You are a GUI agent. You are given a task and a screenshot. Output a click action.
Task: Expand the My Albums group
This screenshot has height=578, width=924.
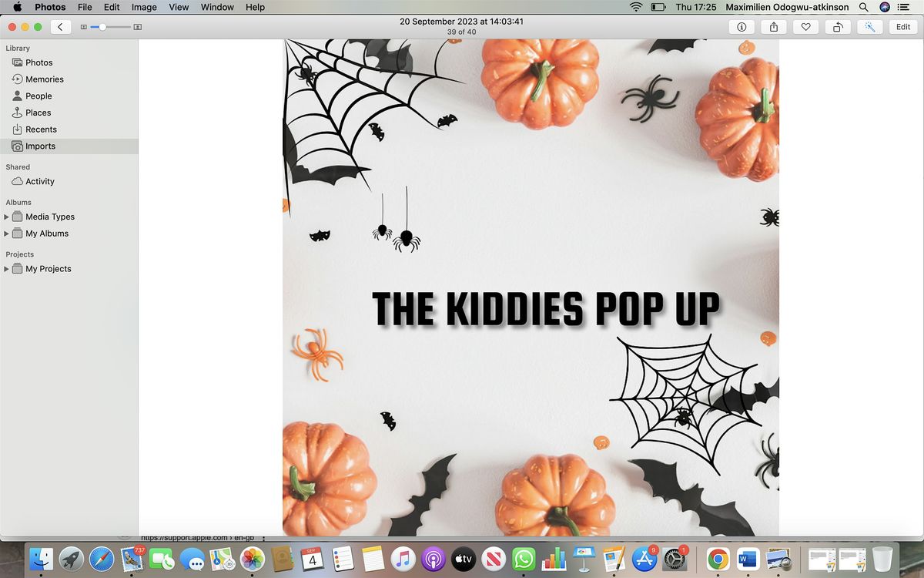(7, 234)
